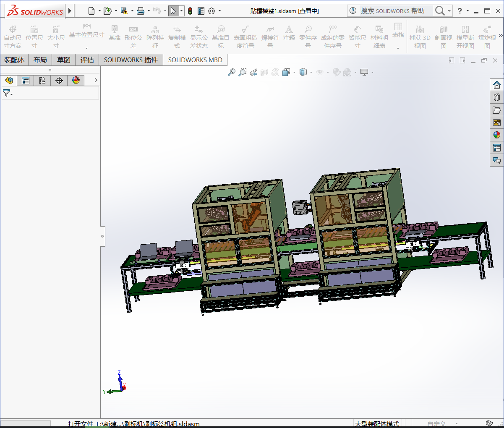Open the Custom Properties pane icon
This screenshot has height=428, width=504.
[x=497, y=148]
